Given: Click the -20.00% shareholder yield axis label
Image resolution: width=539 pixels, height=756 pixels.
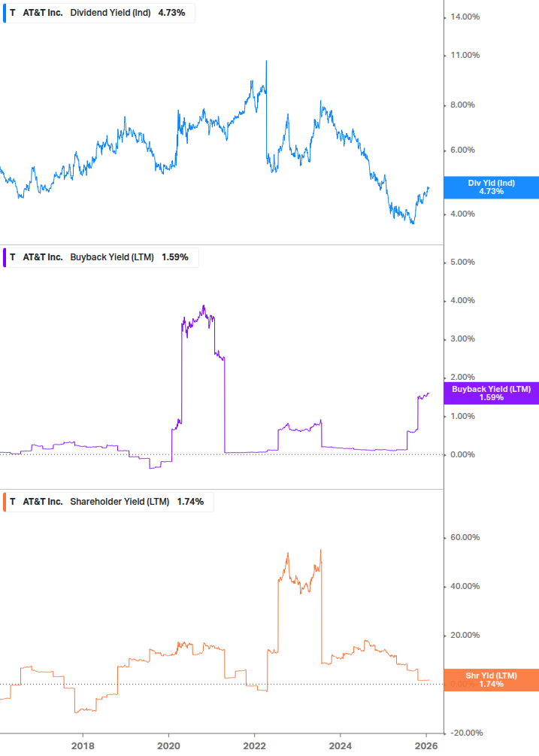Looking at the screenshot, I should coord(466,733).
